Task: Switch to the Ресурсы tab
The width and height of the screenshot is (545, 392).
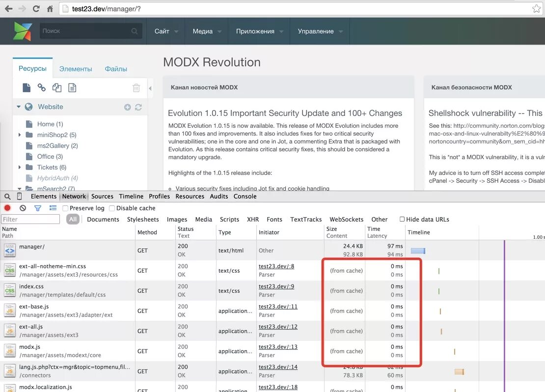Action: [32, 68]
